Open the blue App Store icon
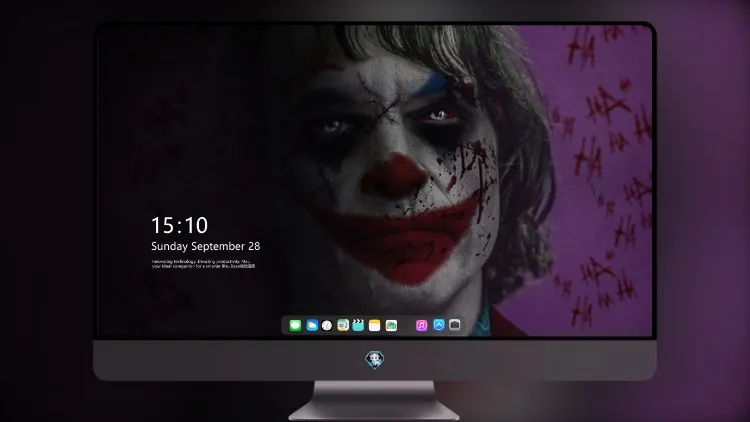 (439, 325)
